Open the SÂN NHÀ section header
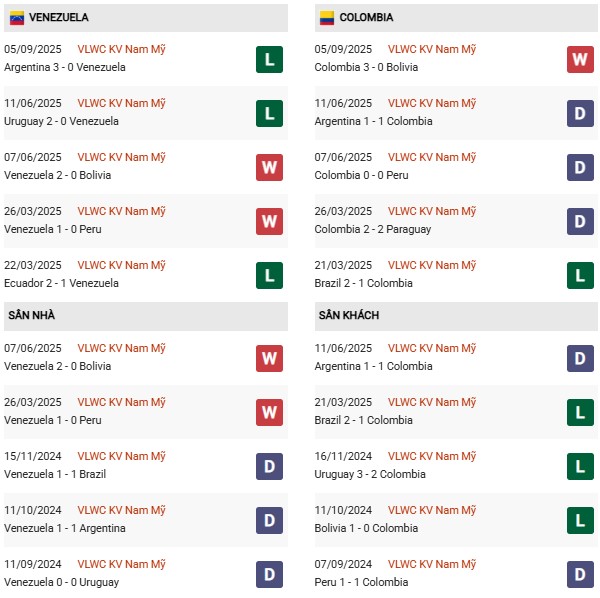Viewport: 600px width, 598px height. coord(31,316)
